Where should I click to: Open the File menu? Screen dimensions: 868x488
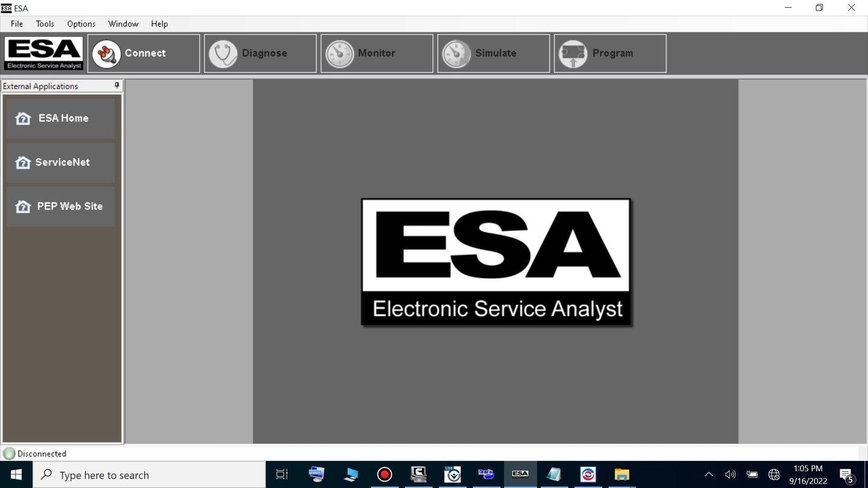click(x=17, y=24)
